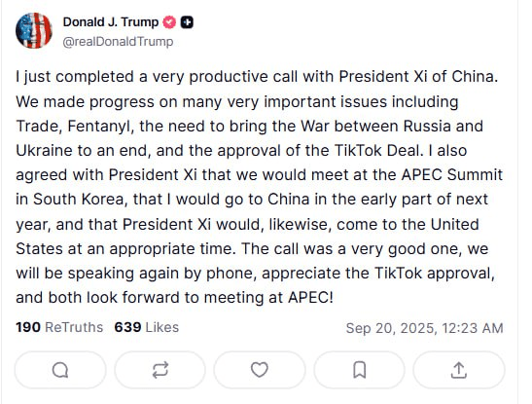Open the Donald J. Trump display name
The image size is (532, 404).
tap(111, 22)
